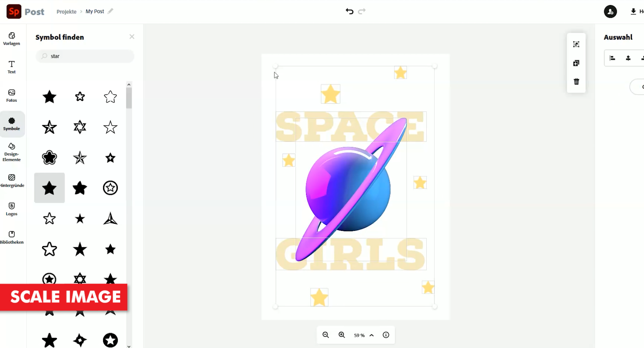Open the Symbole panel
644x348 pixels.
tap(12, 124)
